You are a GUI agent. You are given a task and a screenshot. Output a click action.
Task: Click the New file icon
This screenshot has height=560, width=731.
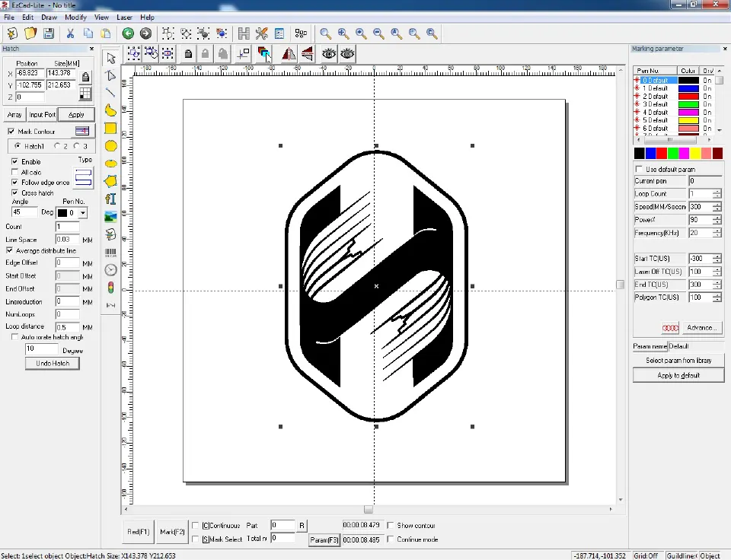point(13,33)
